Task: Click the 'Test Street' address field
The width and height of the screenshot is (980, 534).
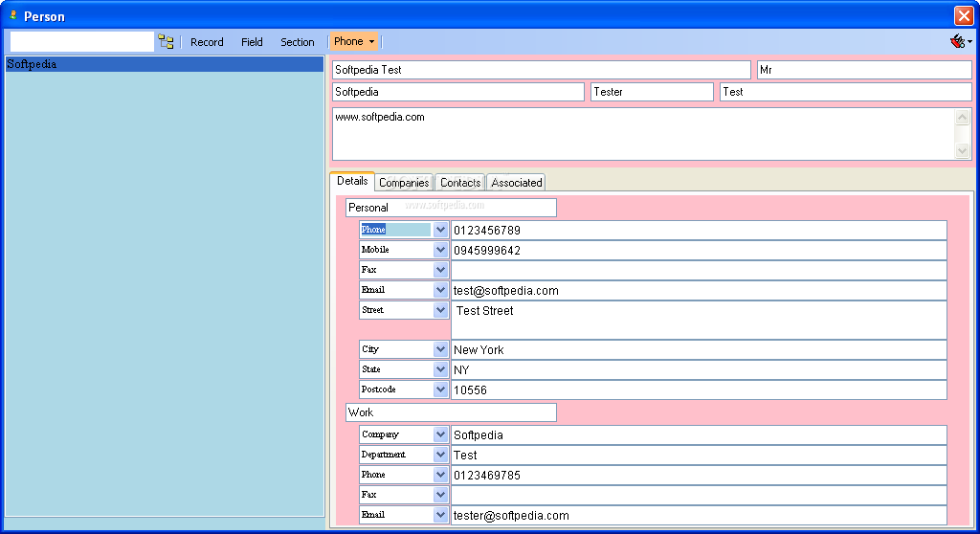Action: tap(699, 321)
